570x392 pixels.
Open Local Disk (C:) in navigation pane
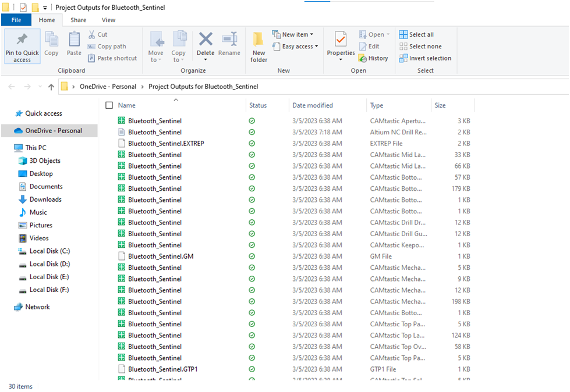click(x=49, y=251)
